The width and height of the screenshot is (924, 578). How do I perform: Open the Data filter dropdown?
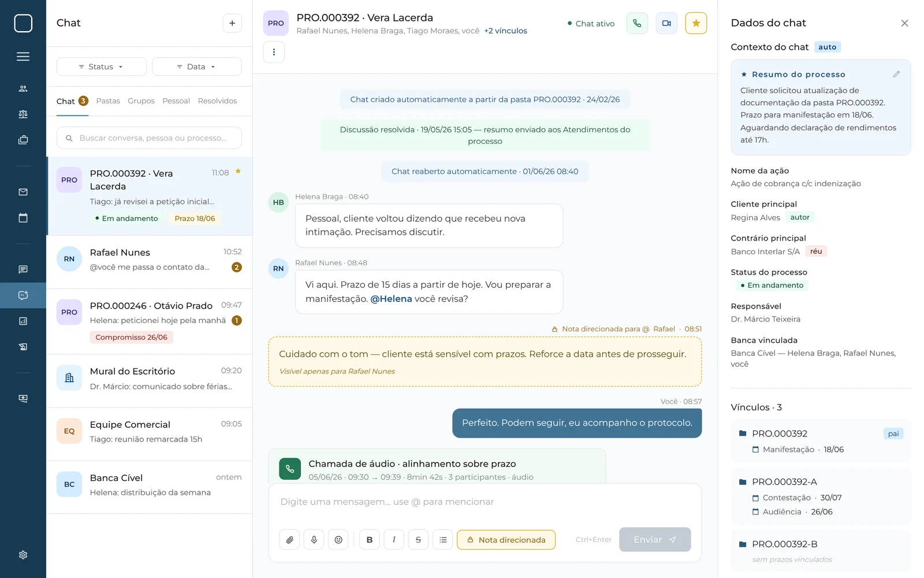tap(197, 66)
